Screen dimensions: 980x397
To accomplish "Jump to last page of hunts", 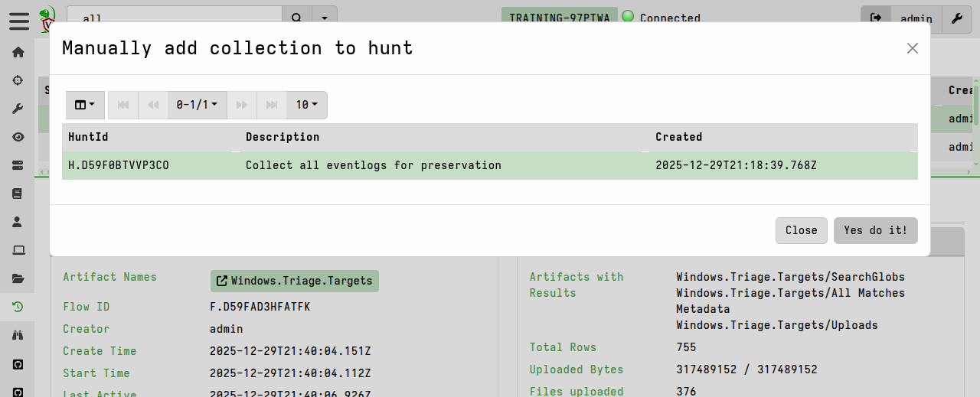I will pyautogui.click(x=272, y=105).
